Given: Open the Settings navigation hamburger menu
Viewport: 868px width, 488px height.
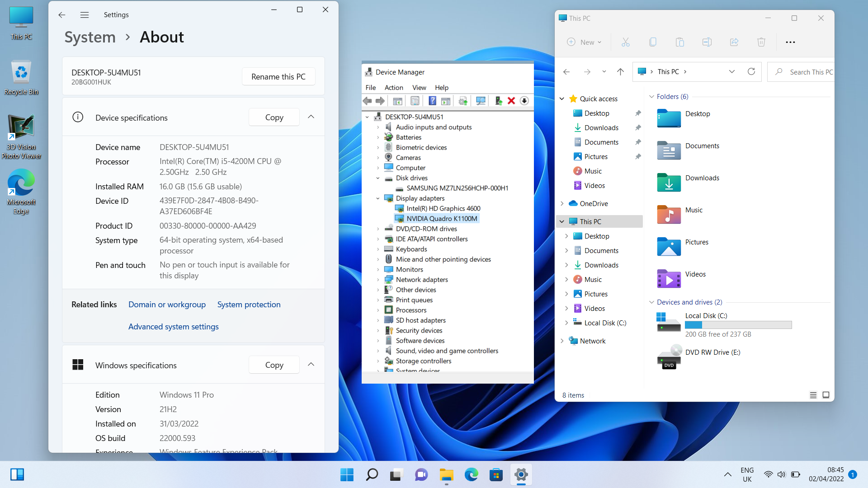Looking at the screenshot, I should (85, 15).
